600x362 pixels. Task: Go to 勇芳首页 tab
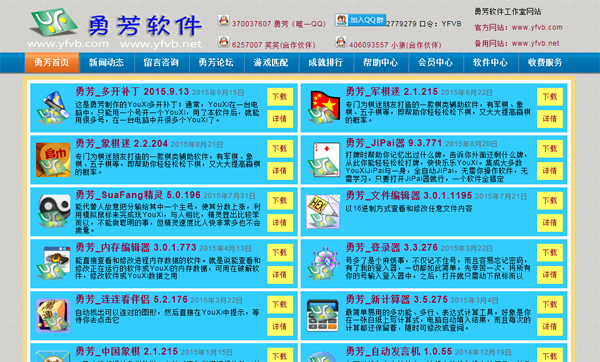point(52,62)
